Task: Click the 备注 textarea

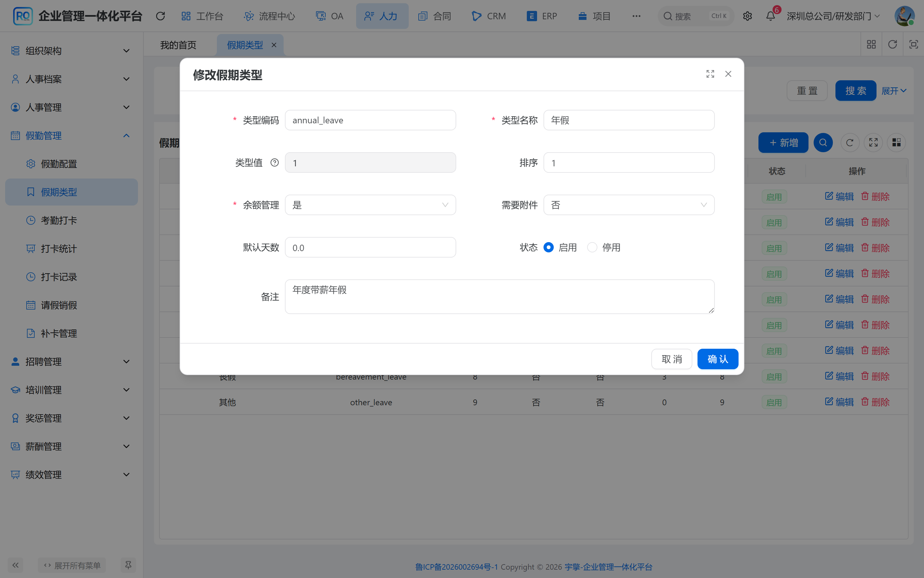Action: pos(500,297)
